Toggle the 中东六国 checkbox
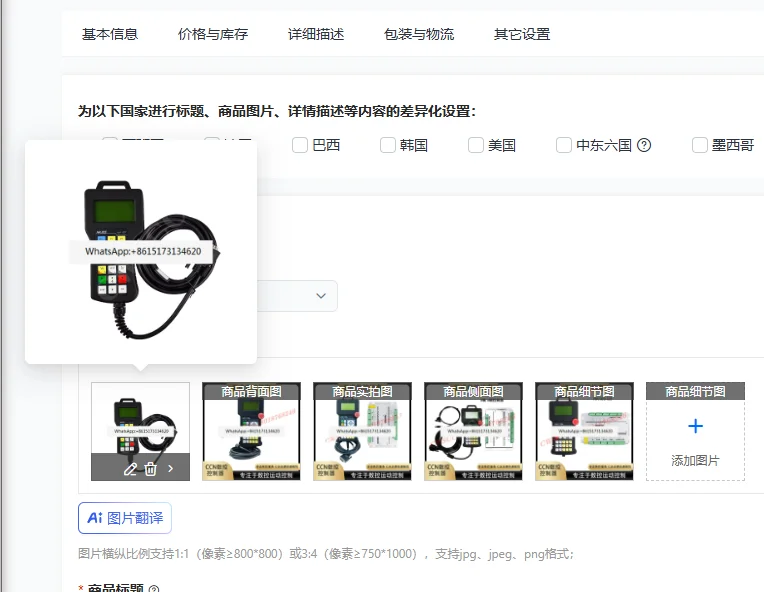Viewport: 764px width, 592px height. 564,145
